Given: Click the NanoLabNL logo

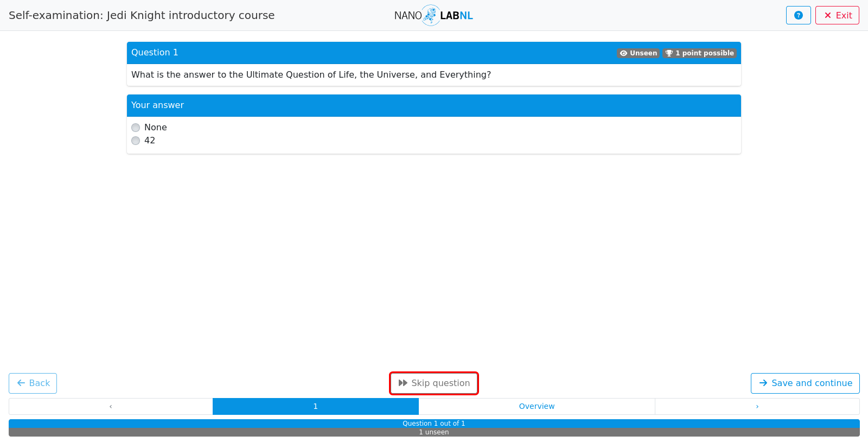Looking at the screenshot, I should tap(433, 15).
